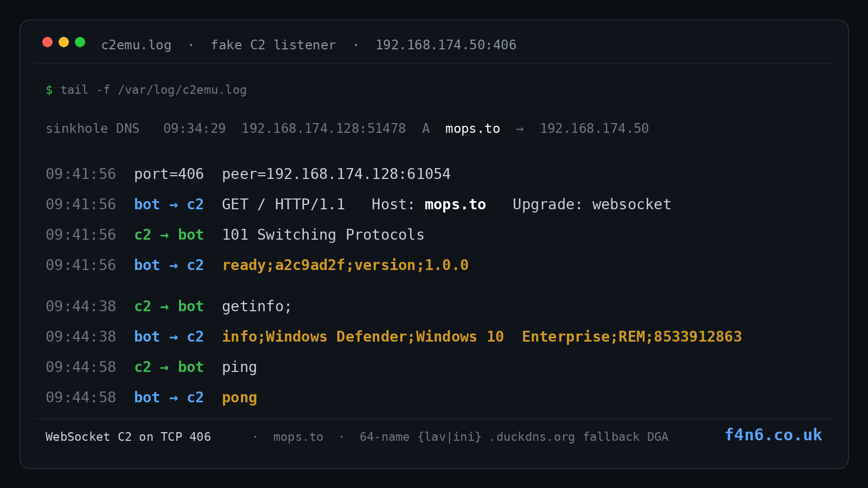Click the 'fake C2 listener' title label
868x488 pixels.
[x=273, y=45]
